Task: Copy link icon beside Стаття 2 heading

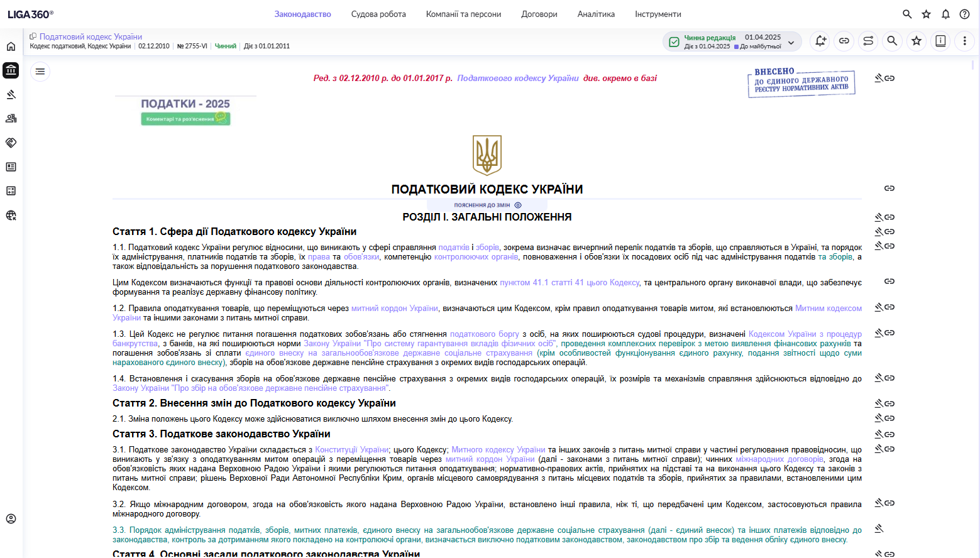Action: [x=889, y=403]
